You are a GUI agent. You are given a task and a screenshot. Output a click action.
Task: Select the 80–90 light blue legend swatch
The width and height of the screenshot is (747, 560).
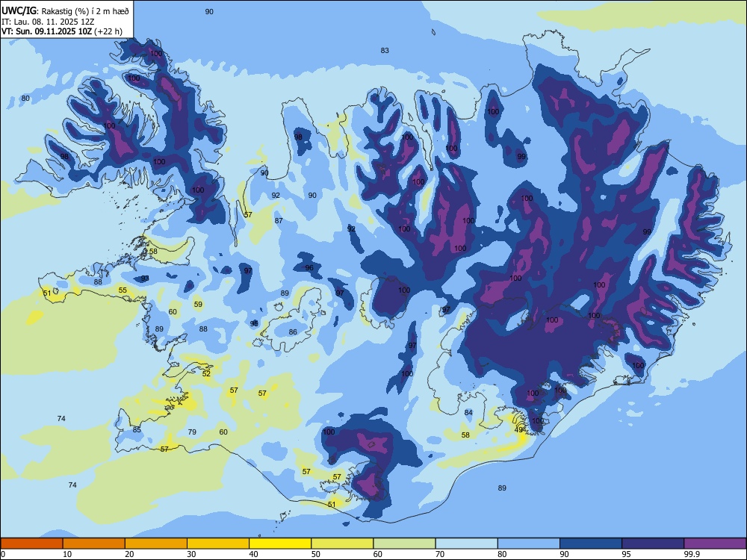(x=529, y=544)
